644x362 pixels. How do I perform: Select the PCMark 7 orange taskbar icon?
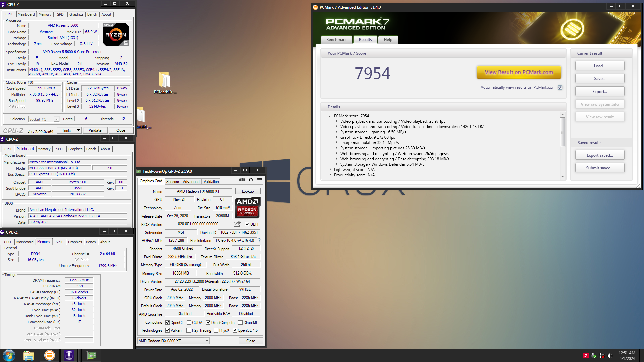(49, 355)
